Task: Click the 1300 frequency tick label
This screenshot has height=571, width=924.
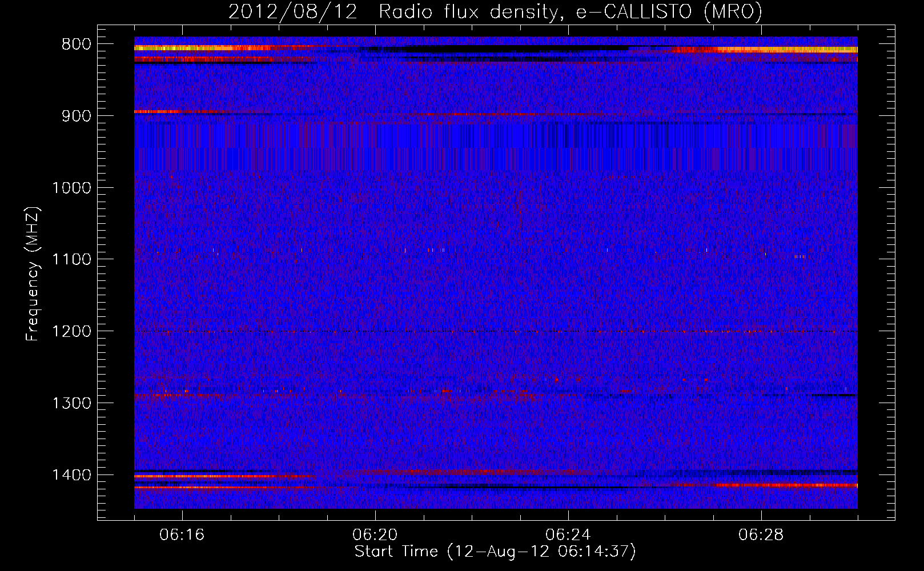Action: tap(72, 403)
